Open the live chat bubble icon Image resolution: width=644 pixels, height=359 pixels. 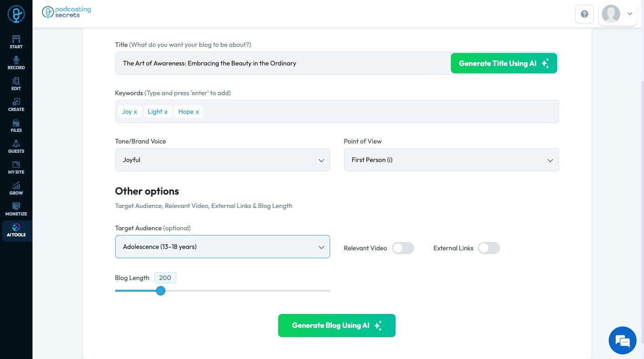(622, 340)
